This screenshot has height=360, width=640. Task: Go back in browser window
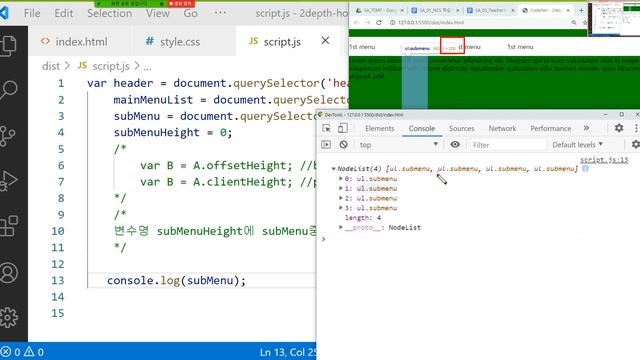(356, 22)
